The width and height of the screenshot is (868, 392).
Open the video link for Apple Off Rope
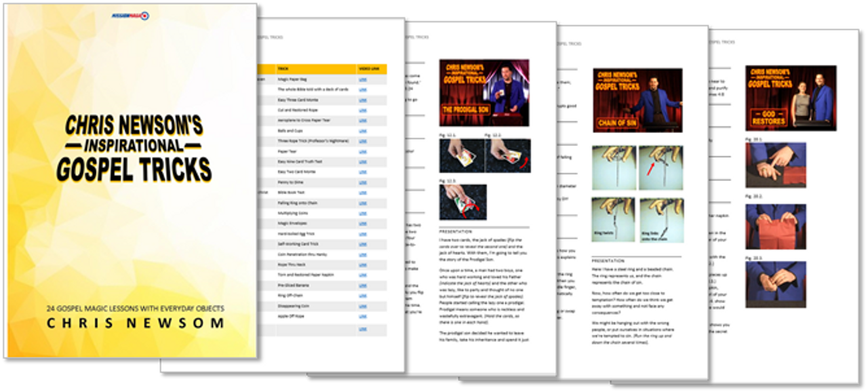363,317
